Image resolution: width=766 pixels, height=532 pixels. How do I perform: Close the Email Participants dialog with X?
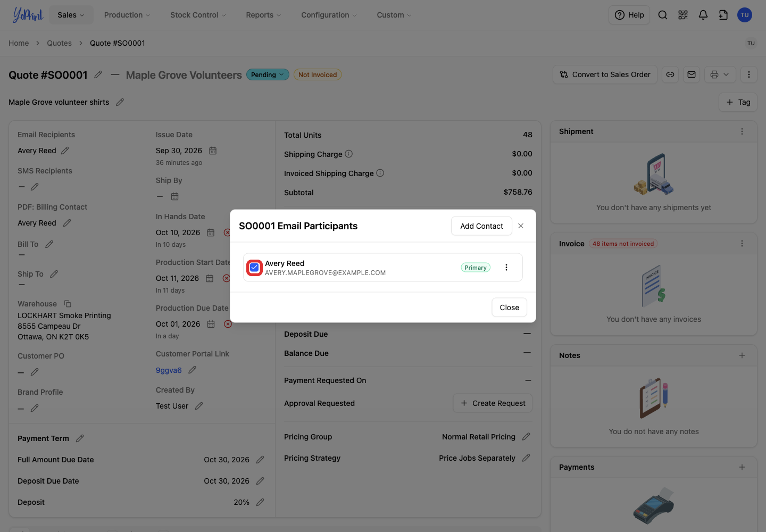coord(521,226)
